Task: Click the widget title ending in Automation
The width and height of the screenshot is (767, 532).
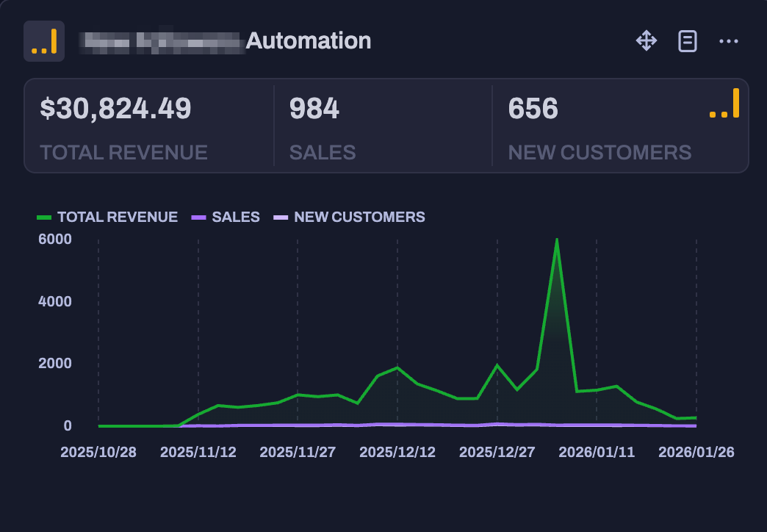Action: 308,40
